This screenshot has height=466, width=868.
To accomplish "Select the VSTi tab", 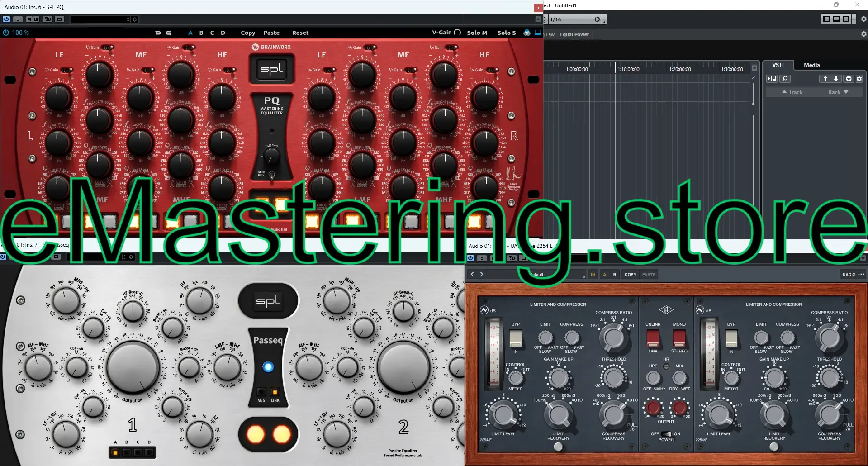I will pyautogui.click(x=778, y=65).
